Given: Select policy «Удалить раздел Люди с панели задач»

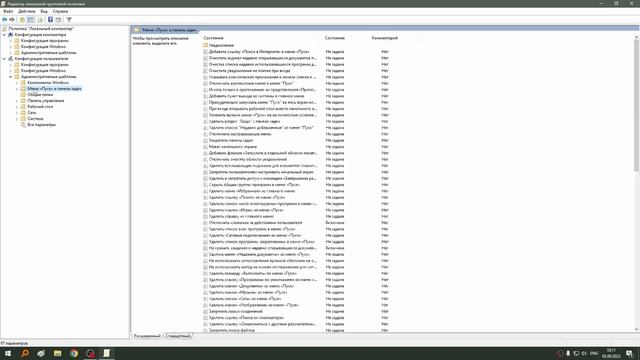Looking at the screenshot, I should (244, 121).
